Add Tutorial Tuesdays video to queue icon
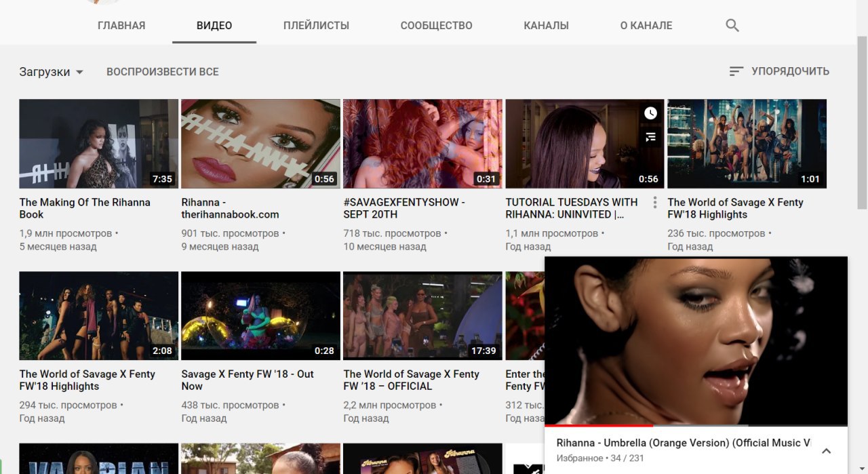The image size is (868, 474). 650,137
